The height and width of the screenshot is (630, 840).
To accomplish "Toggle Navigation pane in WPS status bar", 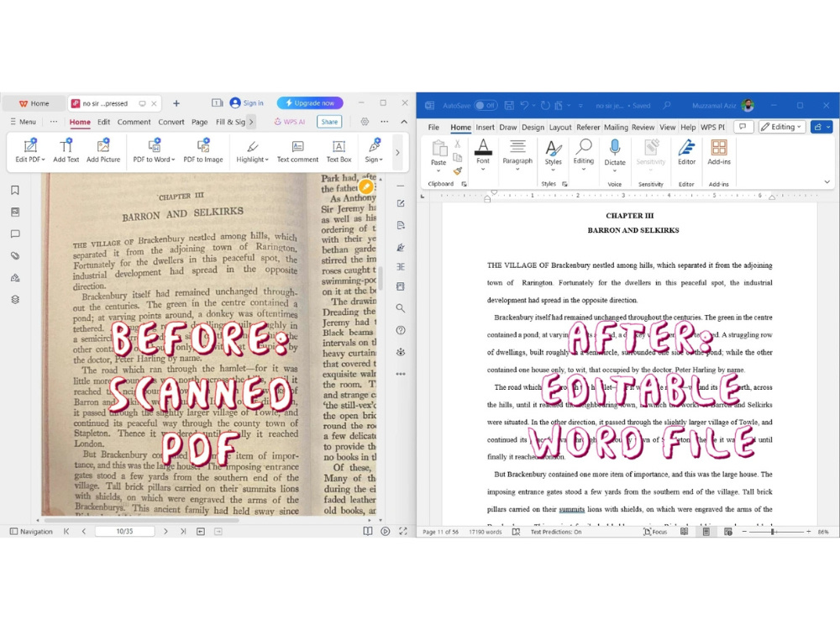I will pyautogui.click(x=32, y=532).
